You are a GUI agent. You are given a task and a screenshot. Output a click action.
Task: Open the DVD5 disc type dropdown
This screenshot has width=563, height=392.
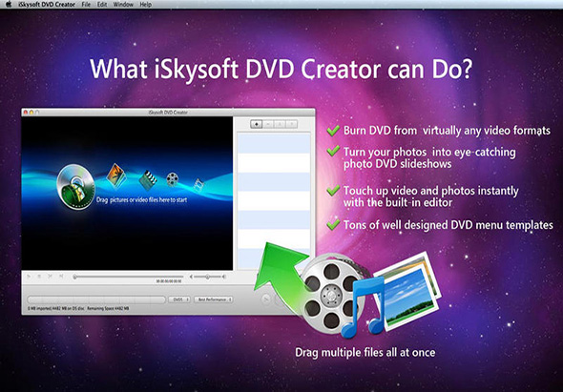pos(179,299)
